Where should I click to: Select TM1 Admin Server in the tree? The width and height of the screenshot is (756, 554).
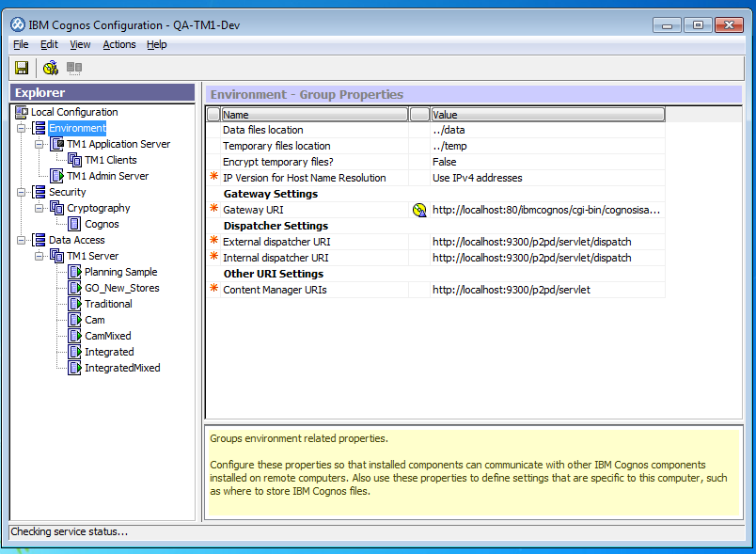pos(107,176)
